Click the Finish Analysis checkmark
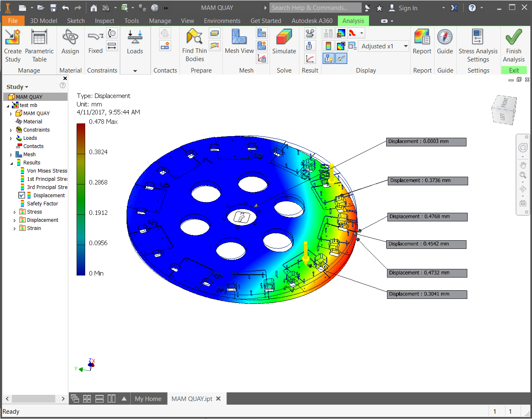 tap(514, 37)
